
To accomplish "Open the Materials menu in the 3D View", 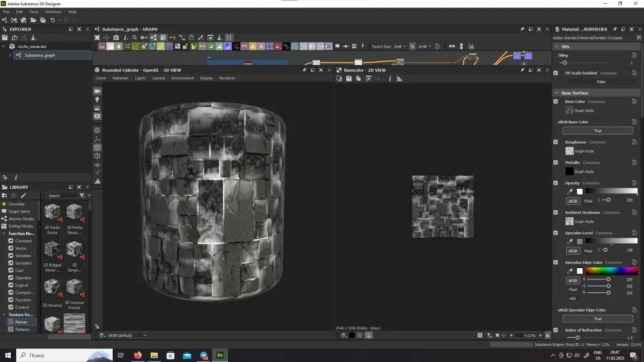I will [x=120, y=78].
